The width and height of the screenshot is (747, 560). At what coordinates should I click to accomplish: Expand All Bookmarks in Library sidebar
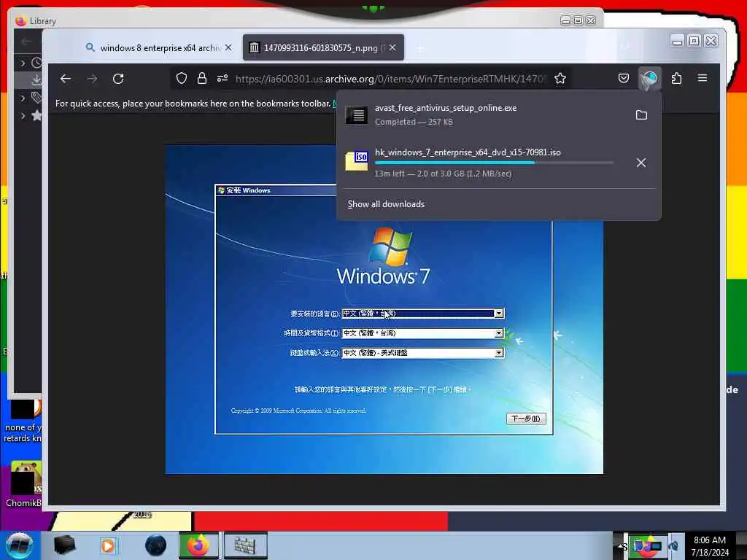click(x=23, y=115)
